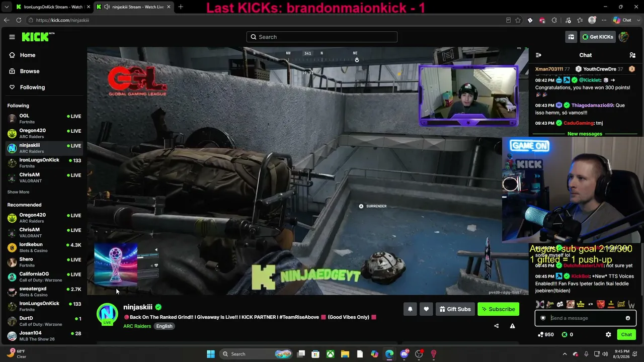Go to the Kick logo homepage
The height and width of the screenshot is (362, 644).
coord(38,37)
